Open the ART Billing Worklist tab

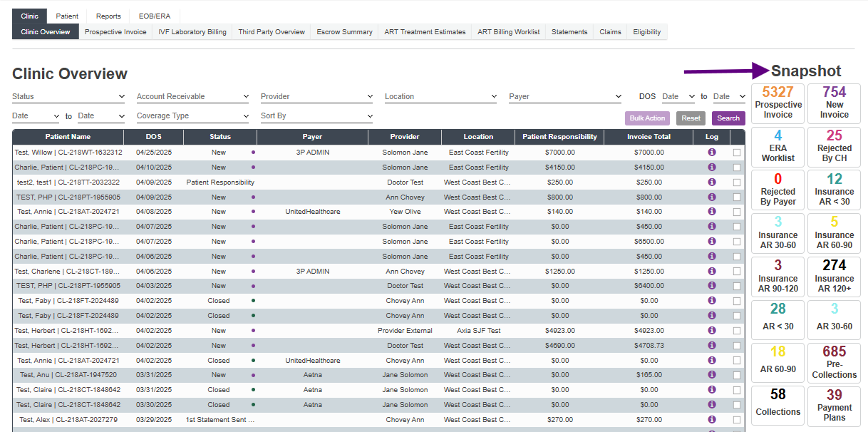(508, 32)
